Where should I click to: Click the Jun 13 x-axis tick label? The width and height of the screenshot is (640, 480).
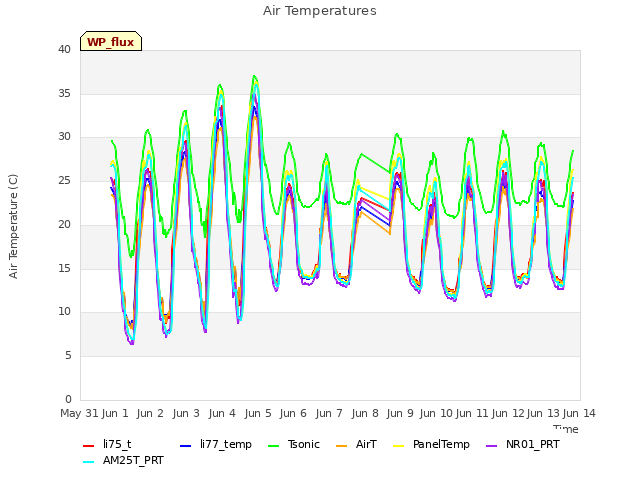tap(543, 413)
